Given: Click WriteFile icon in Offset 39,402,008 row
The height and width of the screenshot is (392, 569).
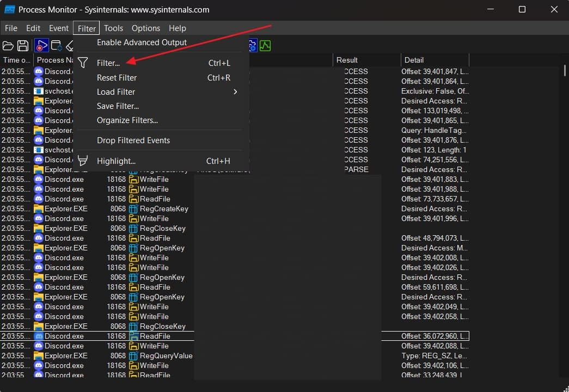Looking at the screenshot, I should (x=133, y=258).
